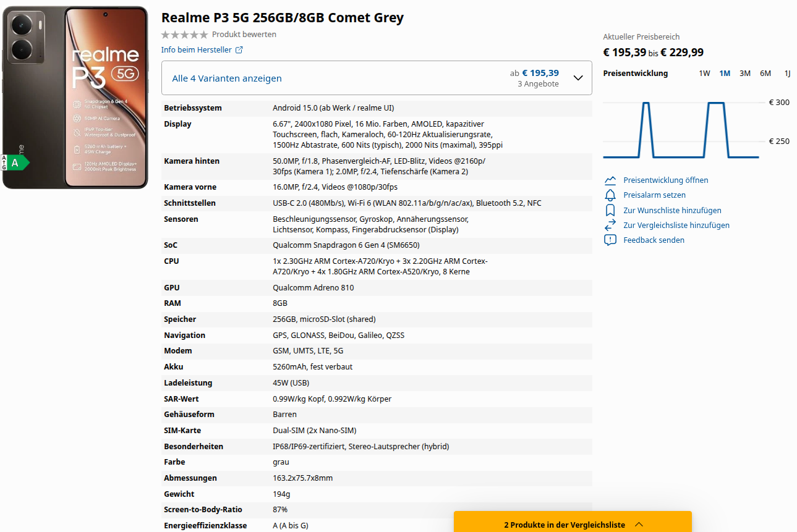The width and height of the screenshot is (797, 532).
Task: Click Feedback senden link
Action: 654,240
